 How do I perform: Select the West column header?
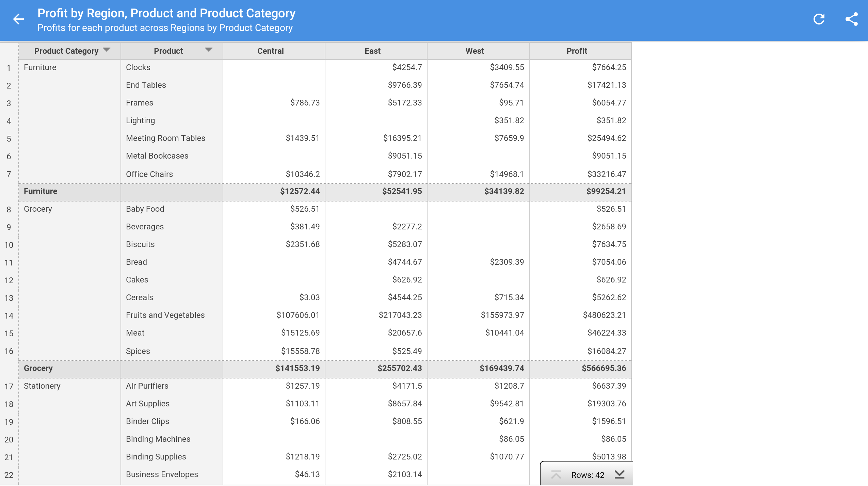[475, 51]
